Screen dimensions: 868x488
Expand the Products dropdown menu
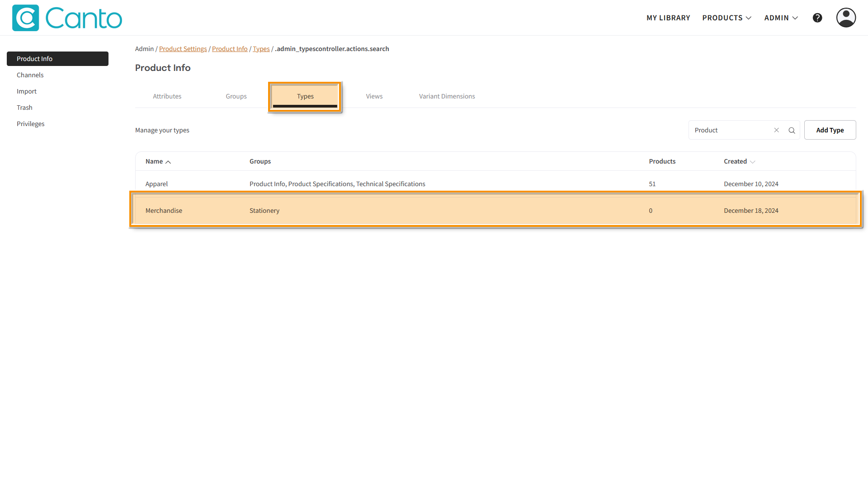click(726, 18)
